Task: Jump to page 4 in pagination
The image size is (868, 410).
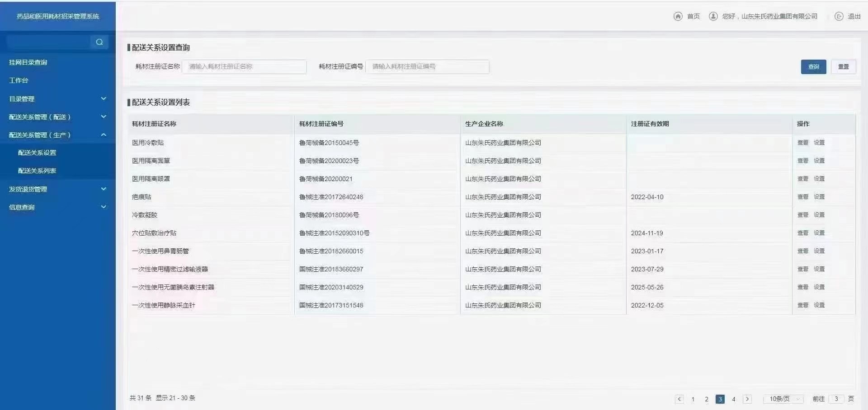Action: click(x=734, y=399)
